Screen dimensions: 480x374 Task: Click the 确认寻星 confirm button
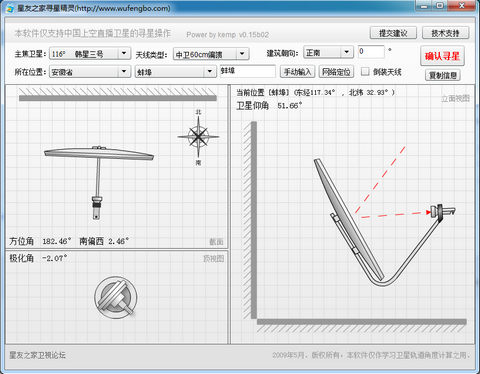click(442, 56)
